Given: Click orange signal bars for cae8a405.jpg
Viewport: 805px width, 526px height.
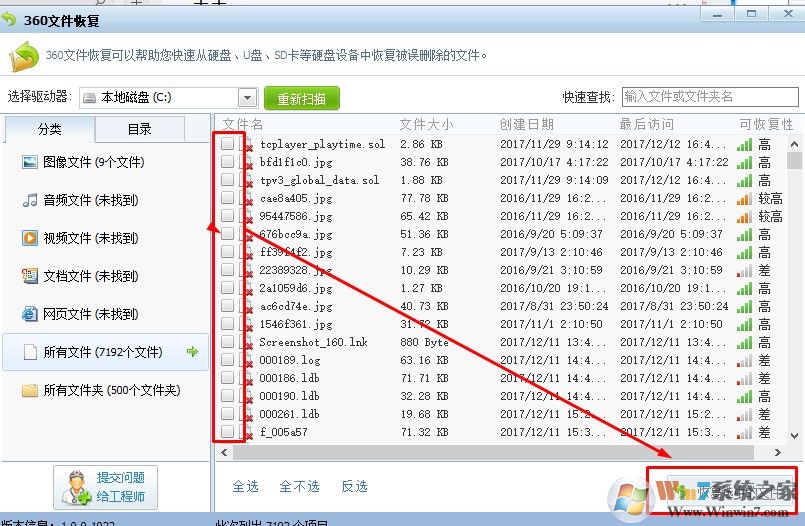Looking at the screenshot, I should pos(744,199).
